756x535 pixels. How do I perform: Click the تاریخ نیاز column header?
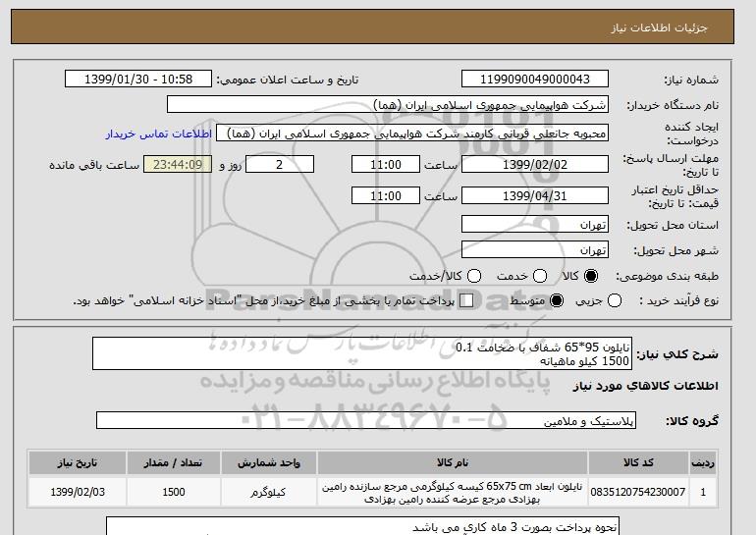point(78,462)
